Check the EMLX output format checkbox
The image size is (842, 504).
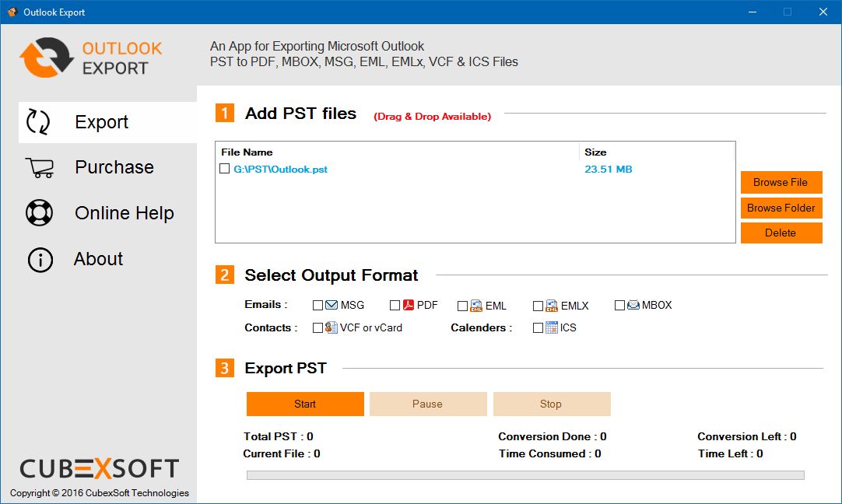pyautogui.click(x=538, y=306)
